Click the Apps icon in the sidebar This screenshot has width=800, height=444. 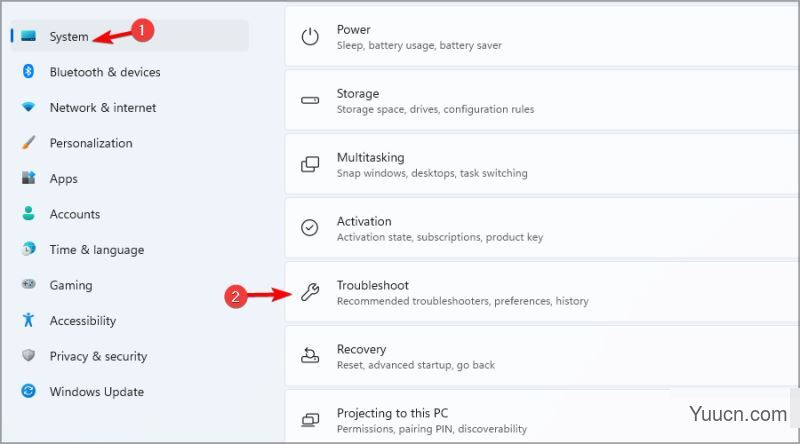(x=29, y=178)
